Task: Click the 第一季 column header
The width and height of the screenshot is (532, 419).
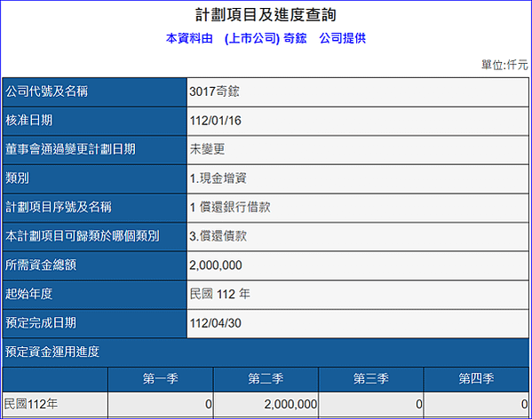Action: point(161,379)
